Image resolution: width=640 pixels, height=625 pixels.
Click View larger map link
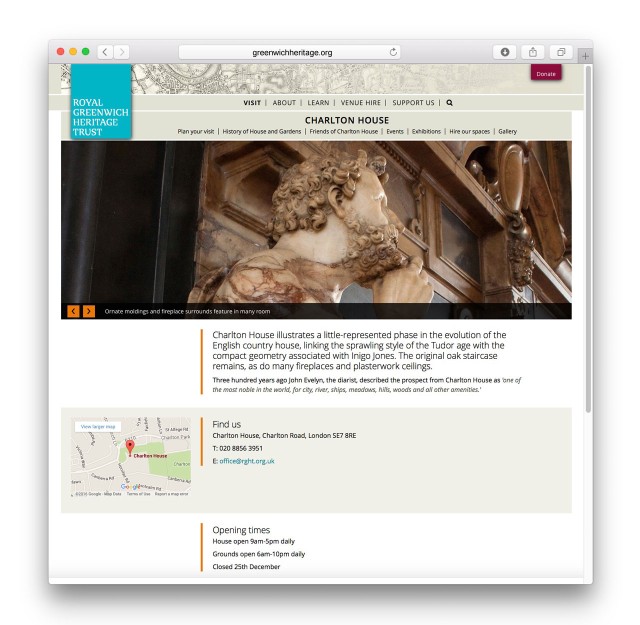tap(98, 427)
